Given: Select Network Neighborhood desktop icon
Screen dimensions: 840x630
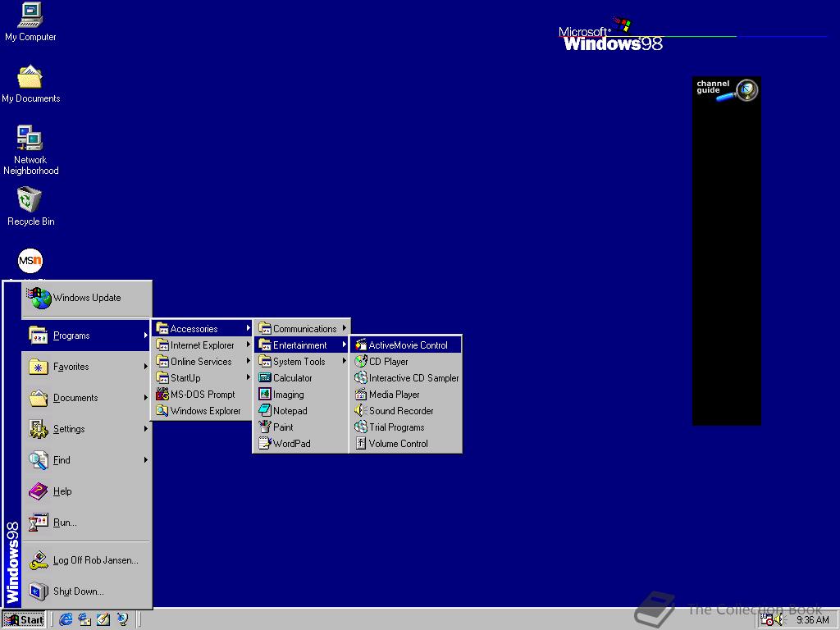Looking at the screenshot, I should 30,150.
